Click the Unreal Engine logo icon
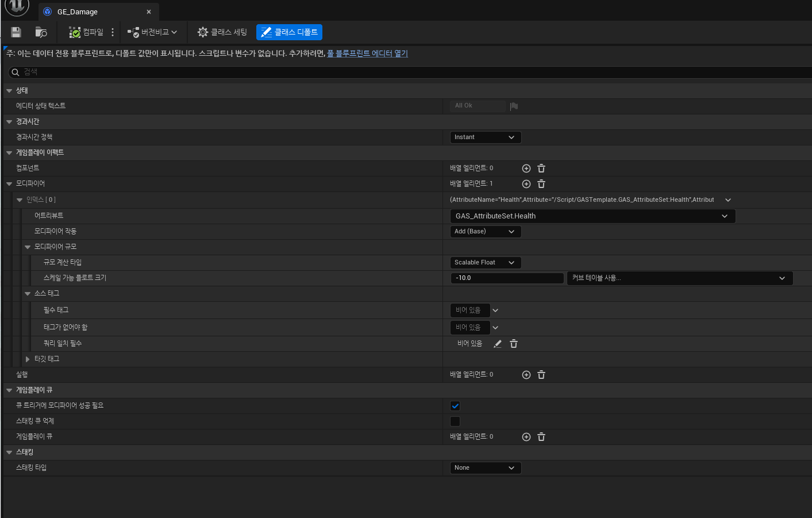Viewport: 812px width, 518px height. [x=17, y=7]
